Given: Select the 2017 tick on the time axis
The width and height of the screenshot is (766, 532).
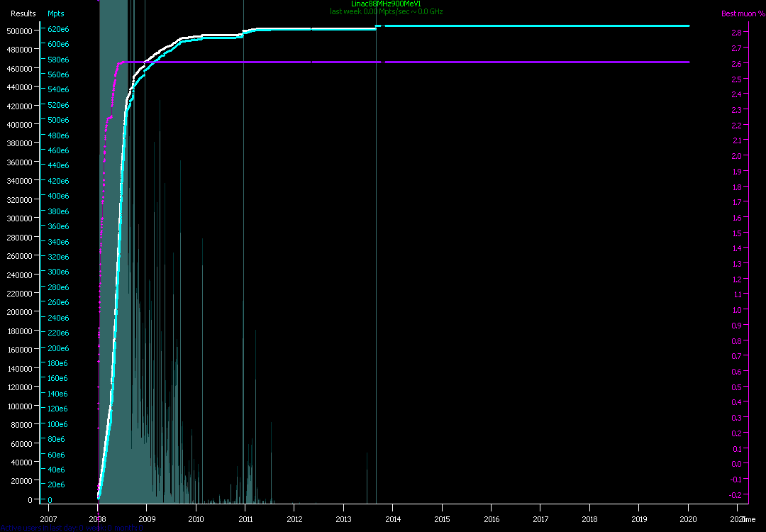Looking at the screenshot, I should (540, 519).
